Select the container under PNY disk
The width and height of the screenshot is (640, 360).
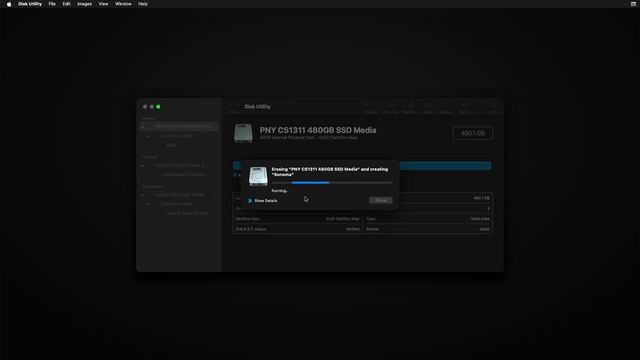(x=176, y=136)
